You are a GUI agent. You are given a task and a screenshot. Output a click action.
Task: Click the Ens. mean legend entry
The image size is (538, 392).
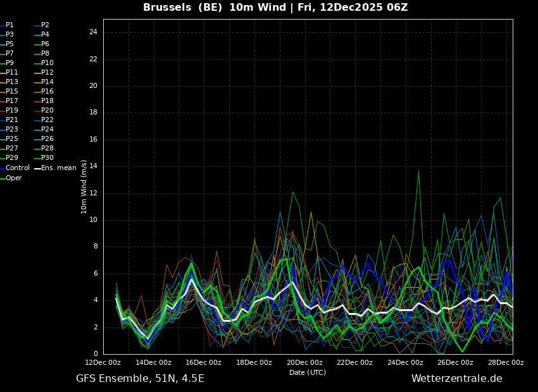pos(58,168)
